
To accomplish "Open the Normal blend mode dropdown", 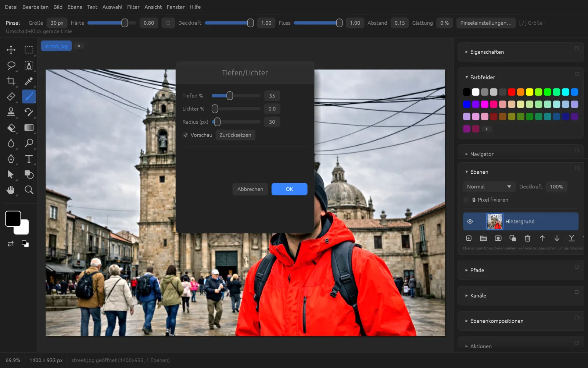I will [489, 187].
